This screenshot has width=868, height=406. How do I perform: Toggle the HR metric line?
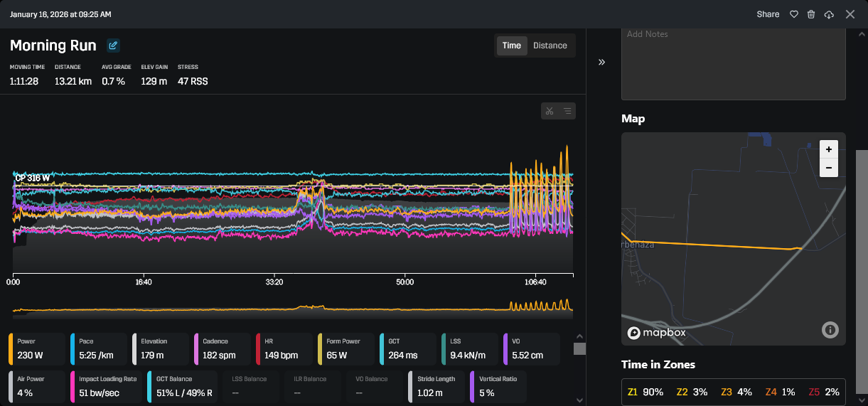(284, 349)
